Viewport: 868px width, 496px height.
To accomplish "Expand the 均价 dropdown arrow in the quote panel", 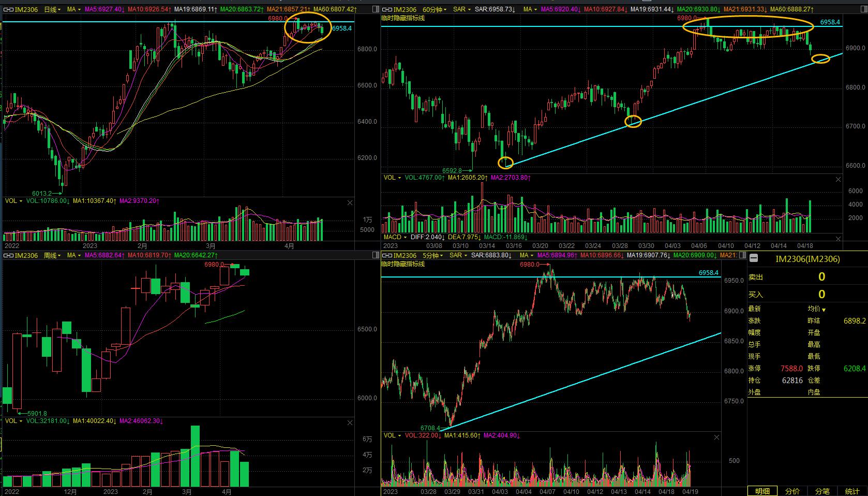I will click(824, 310).
